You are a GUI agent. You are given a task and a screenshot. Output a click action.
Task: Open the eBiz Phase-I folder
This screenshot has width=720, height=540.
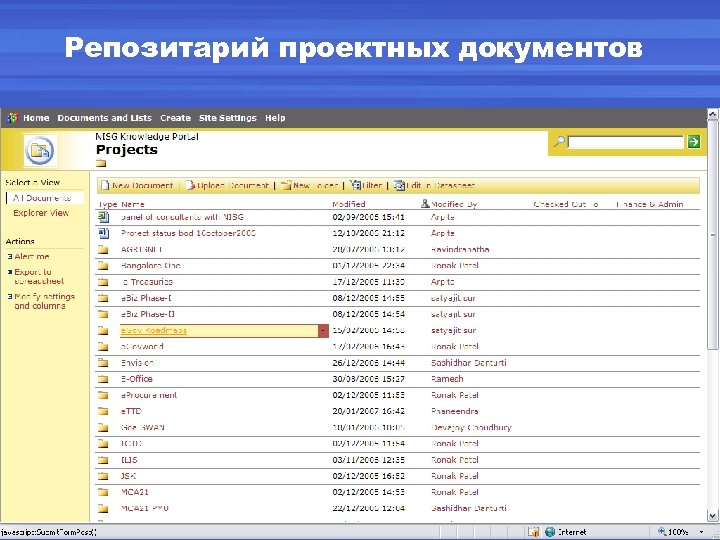click(146, 298)
